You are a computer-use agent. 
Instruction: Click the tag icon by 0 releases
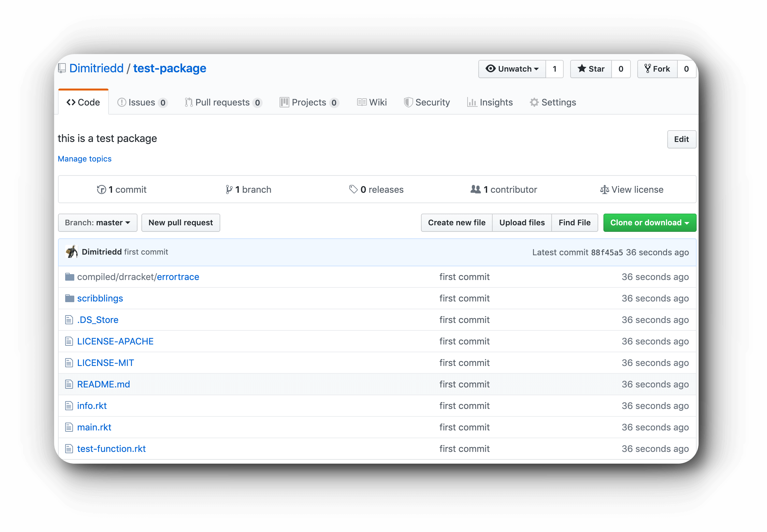pos(353,189)
